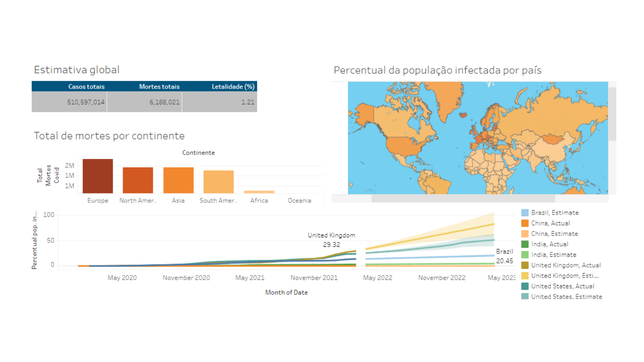
Task: Click the Mortes totais column header
Action: pos(159,86)
